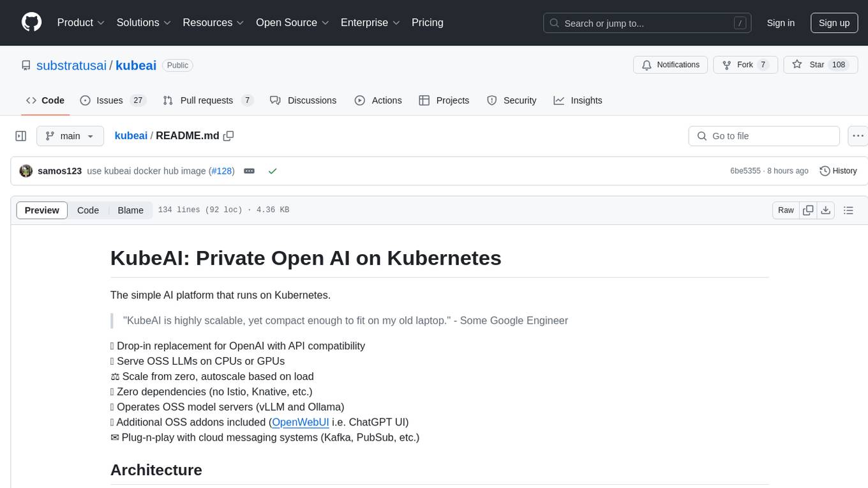Expand the Resources menu
The image size is (868, 488).
click(213, 22)
